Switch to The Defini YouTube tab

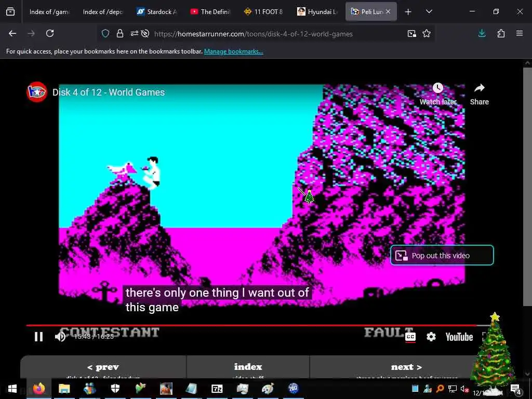(210, 12)
